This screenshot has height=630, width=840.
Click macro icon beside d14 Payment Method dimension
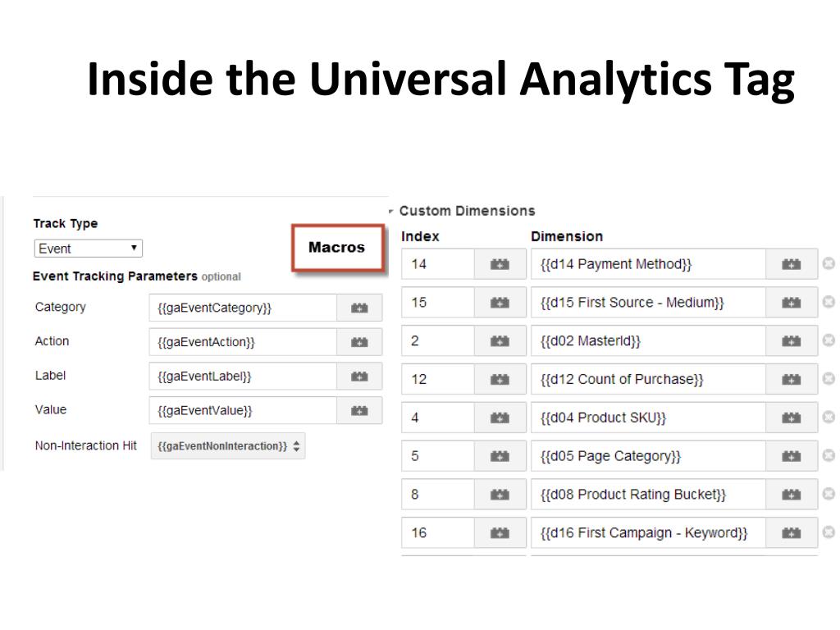tap(792, 264)
